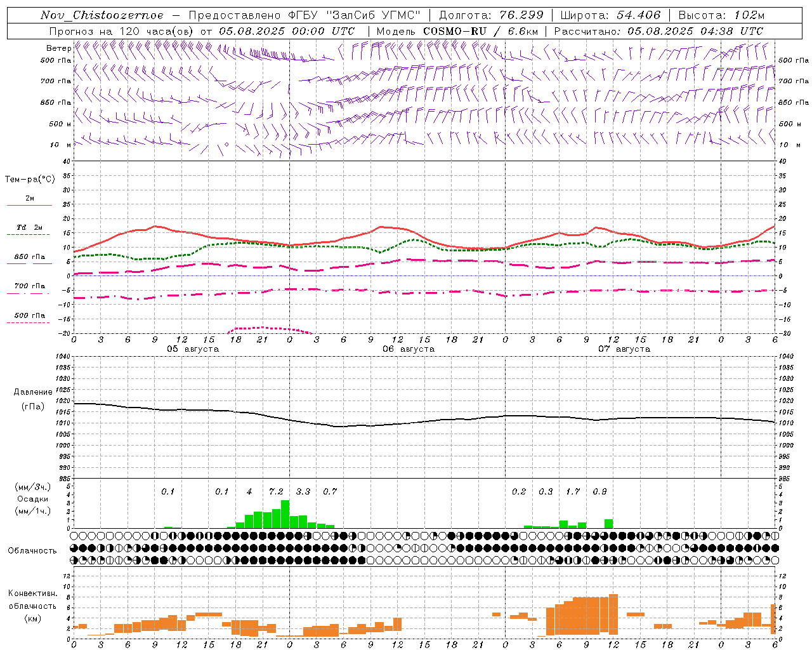Image resolution: width=812 pixels, height=650 pixels.
Task: Click Рассчитано: 05.08.2025 04:38 UTC text
Action: coord(658,31)
